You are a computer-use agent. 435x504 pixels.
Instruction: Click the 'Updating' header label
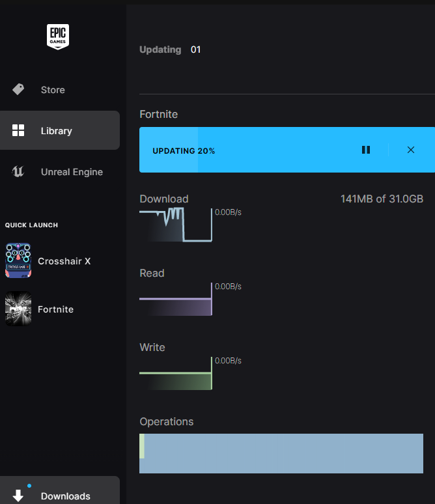pos(160,49)
